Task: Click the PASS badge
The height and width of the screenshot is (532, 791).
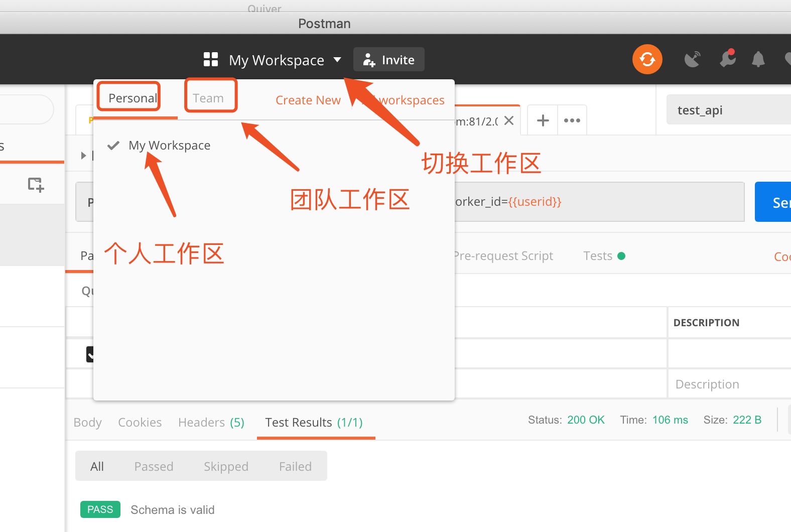Action: pyautogui.click(x=100, y=509)
